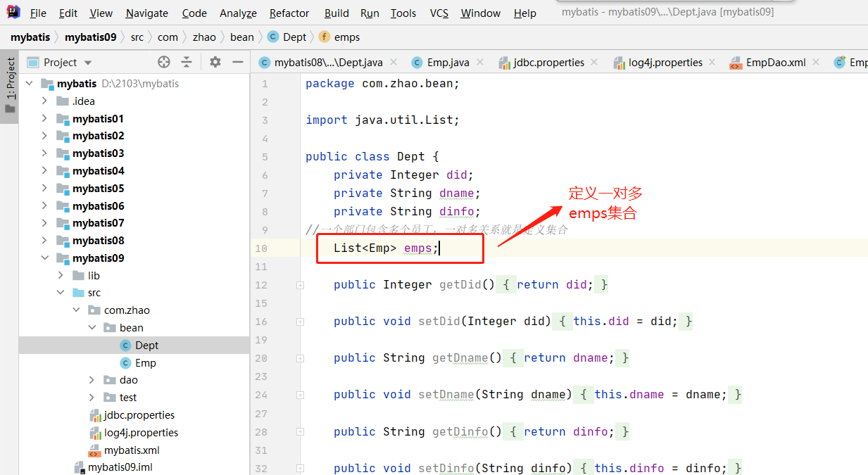868x475 pixels.
Task: Click line number 5 in the gutter
Action: 265,157
